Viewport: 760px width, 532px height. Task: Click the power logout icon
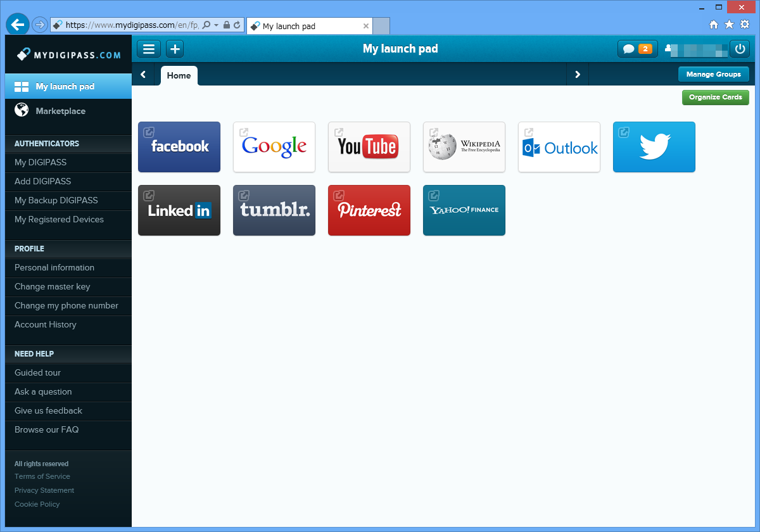click(740, 49)
